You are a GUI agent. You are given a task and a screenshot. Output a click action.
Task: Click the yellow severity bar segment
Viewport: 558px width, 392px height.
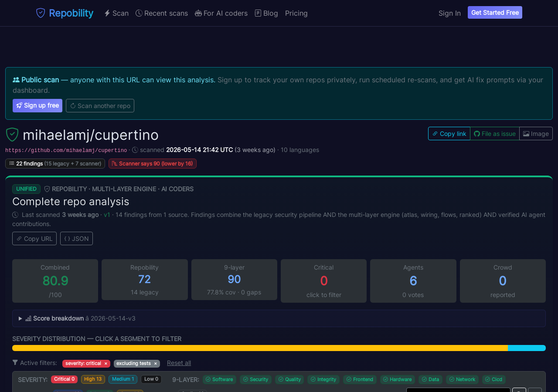(x=260, y=348)
